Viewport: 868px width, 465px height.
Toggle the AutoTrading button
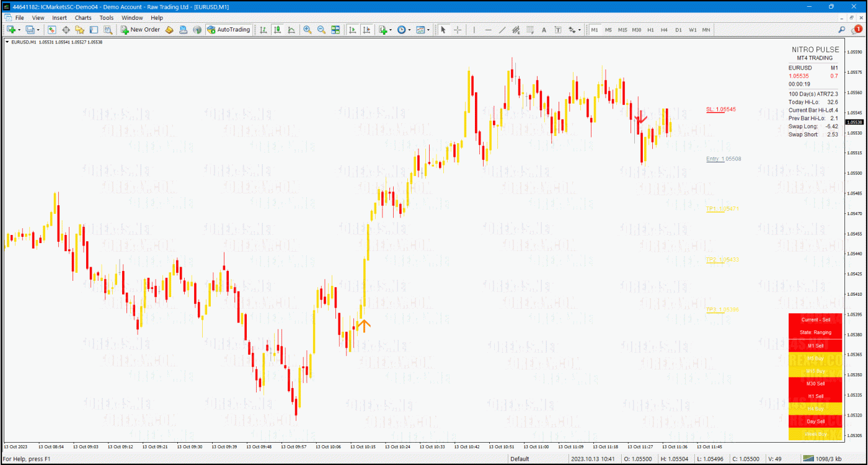click(x=229, y=30)
